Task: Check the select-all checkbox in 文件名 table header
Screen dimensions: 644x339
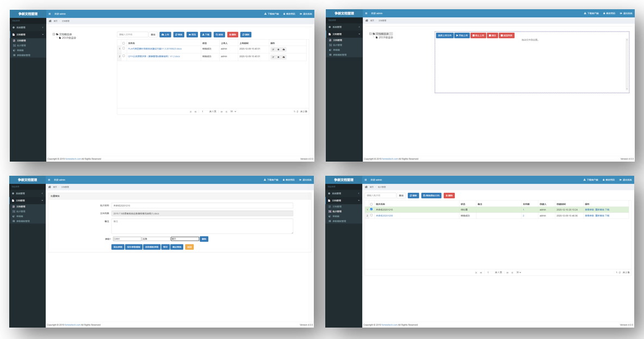Action: coord(123,43)
